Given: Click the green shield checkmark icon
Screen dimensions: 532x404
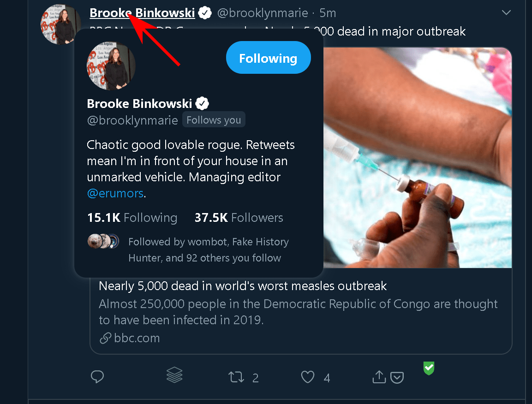Looking at the screenshot, I should 429,368.
